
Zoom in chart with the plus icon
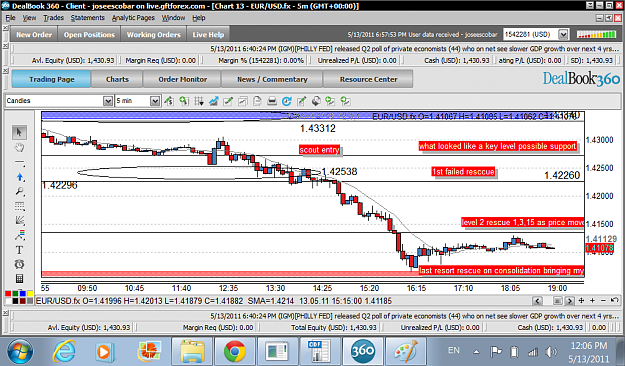click(x=592, y=301)
